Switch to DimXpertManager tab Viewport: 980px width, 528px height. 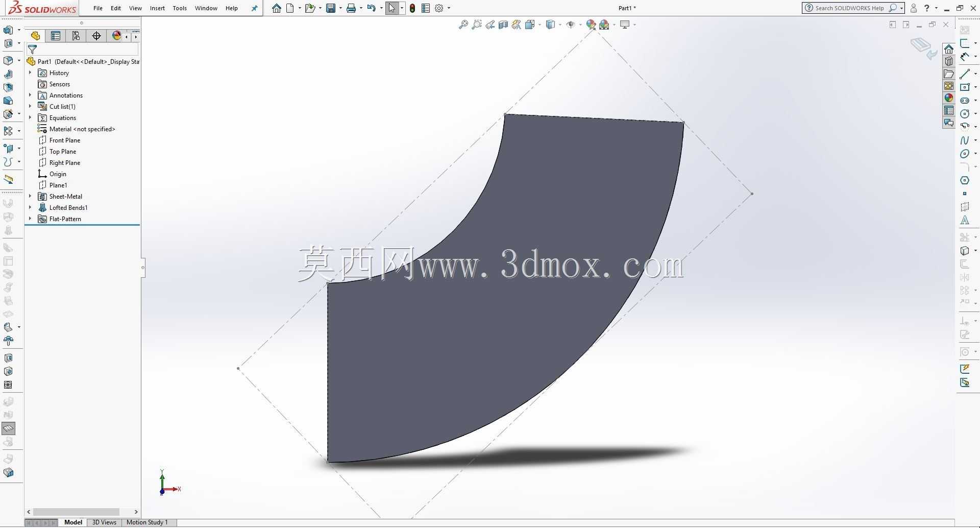[x=96, y=36]
